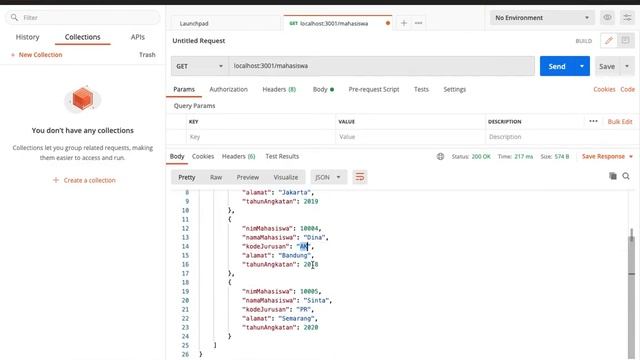Open Save Response dropdown
Viewport: 640px width, 360px height.
click(x=607, y=156)
